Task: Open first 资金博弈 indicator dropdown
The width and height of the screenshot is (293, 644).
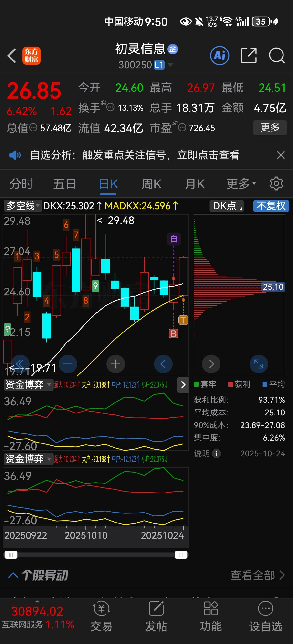Action: [x=29, y=384]
